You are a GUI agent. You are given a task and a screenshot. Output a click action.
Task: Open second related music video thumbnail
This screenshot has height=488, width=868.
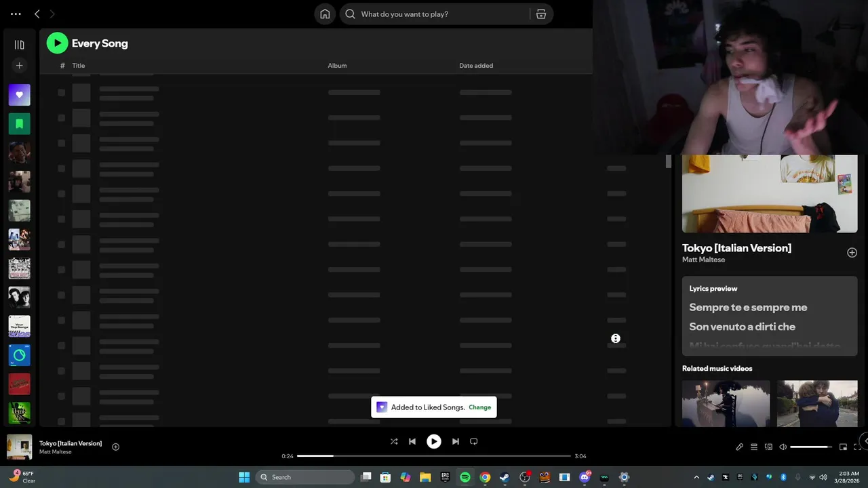817,403
